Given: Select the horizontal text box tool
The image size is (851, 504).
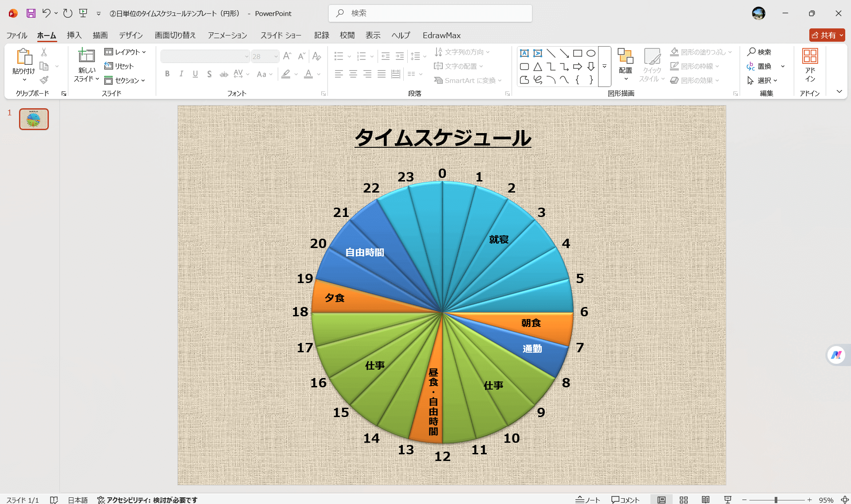Looking at the screenshot, I should (524, 53).
